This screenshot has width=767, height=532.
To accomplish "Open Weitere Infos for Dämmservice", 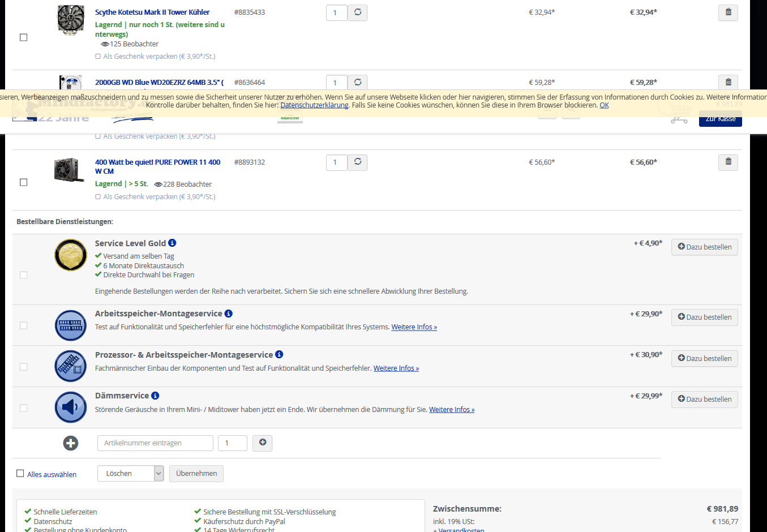I will 452,410.
